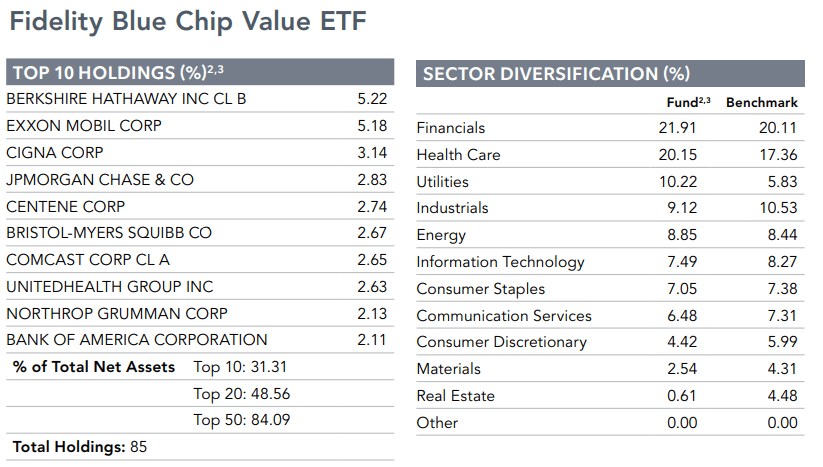Click the Top 10 Holdings header

[117, 72]
